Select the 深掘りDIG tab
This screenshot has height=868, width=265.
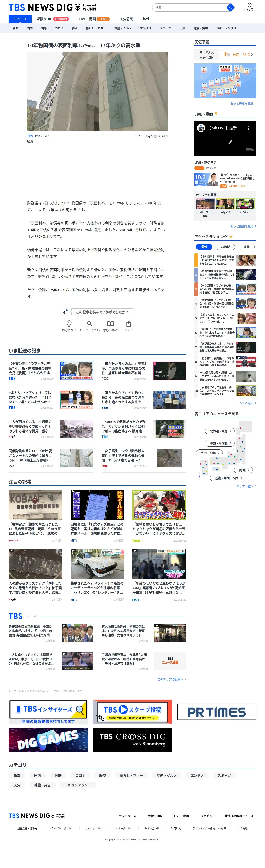(52, 19)
